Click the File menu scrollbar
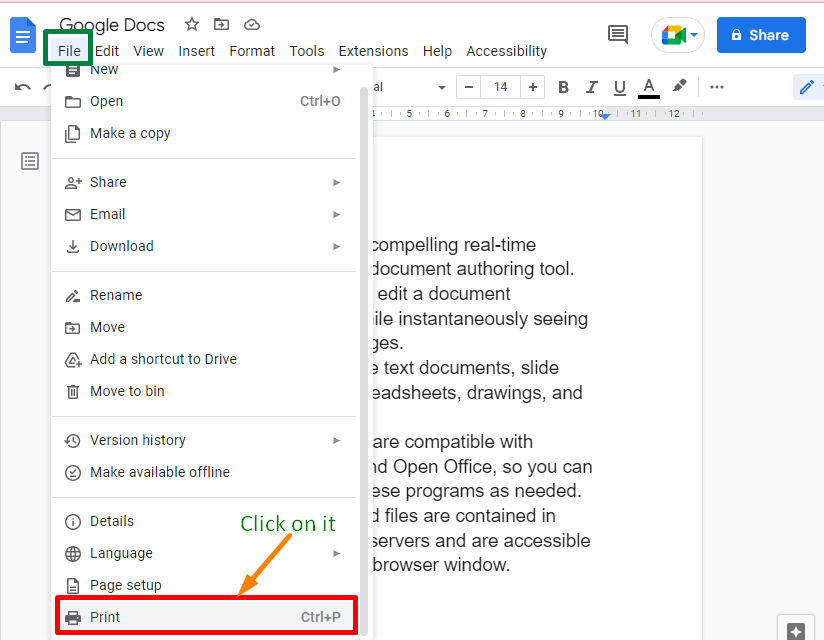 (x=364, y=363)
